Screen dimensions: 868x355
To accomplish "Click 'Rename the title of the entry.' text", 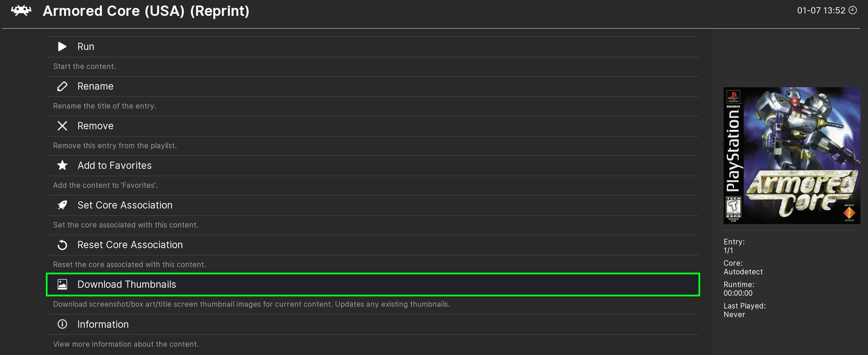I will 105,106.
